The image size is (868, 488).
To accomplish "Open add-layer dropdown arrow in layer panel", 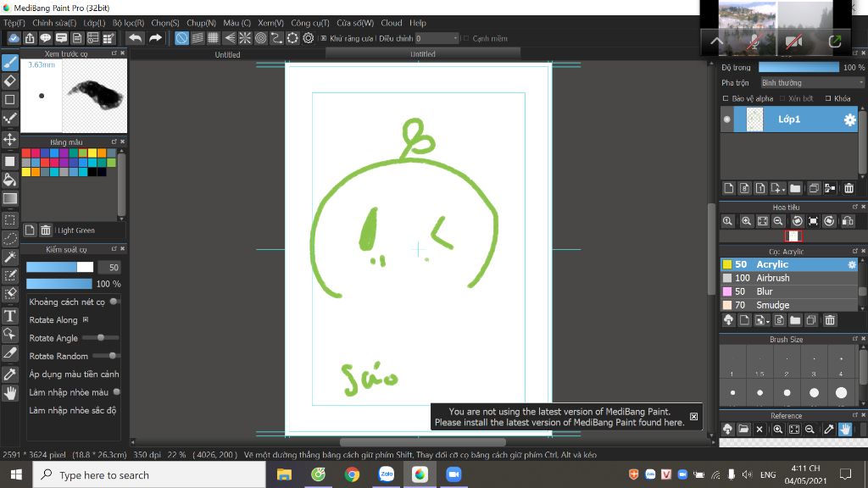I will (x=778, y=189).
